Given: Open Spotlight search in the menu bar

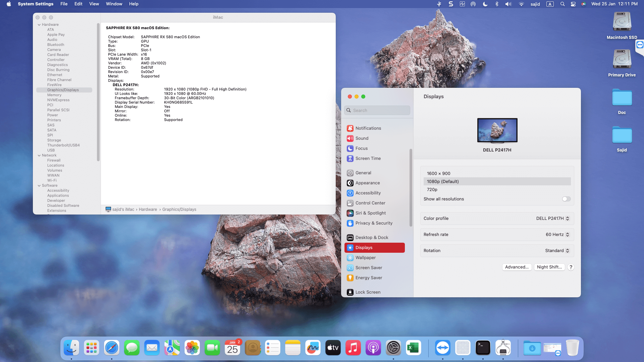Looking at the screenshot, I should point(562,4).
